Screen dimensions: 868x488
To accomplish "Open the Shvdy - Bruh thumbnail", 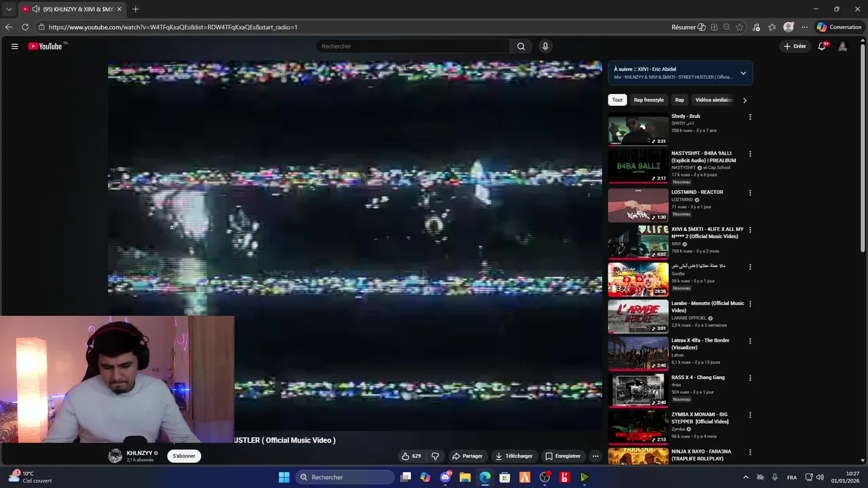I will 638,130.
